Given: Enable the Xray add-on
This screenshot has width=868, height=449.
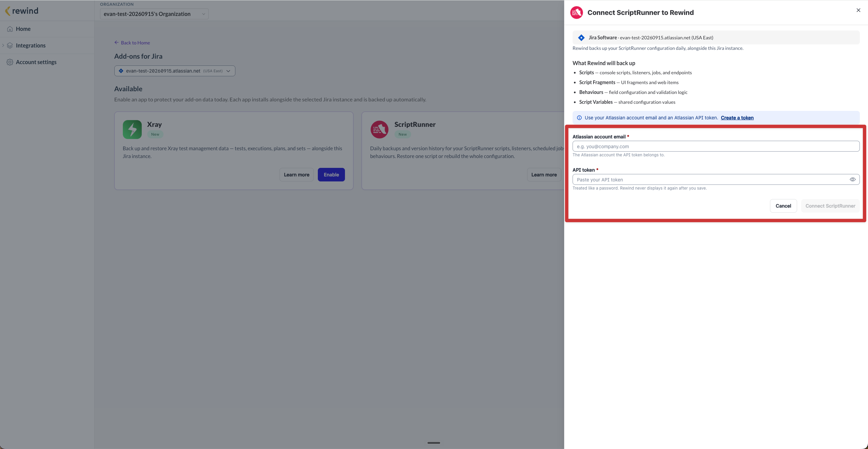Looking at the screenshot, I should click(331, 175).
